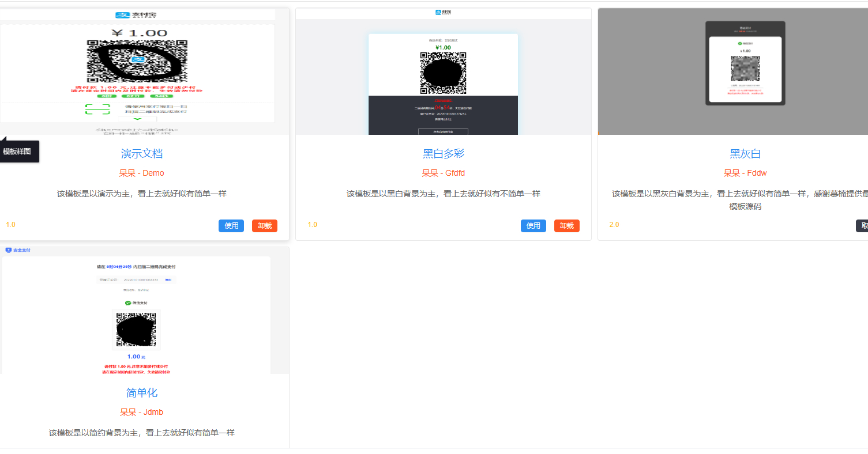
Task: Open the 简单化 template preview image
Action: pyautogui.click(x=144, y=311)
